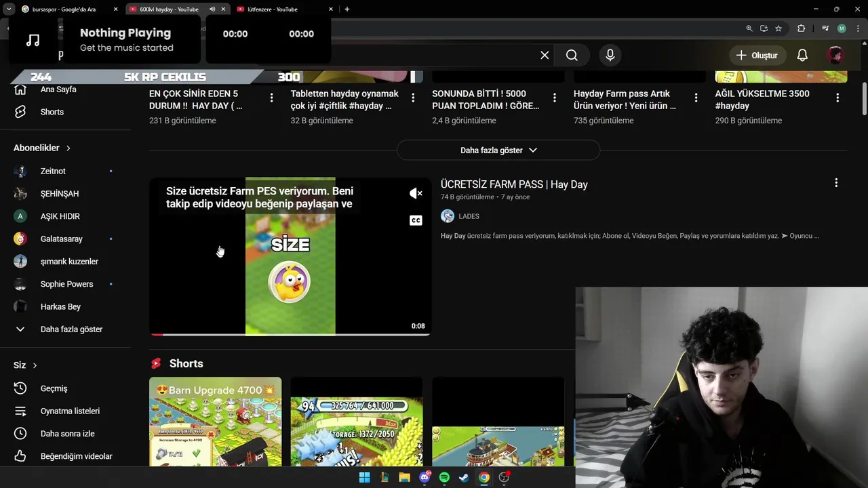Start voice search with the microphone icon
This screenshot has width=868, height=488.
point(610,56)
